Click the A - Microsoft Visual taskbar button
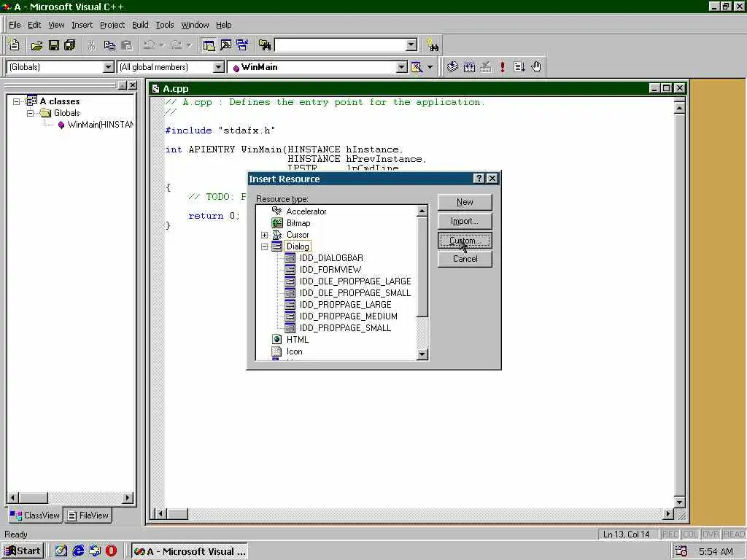This screenshot has height=560, width=747. (189, 551)
